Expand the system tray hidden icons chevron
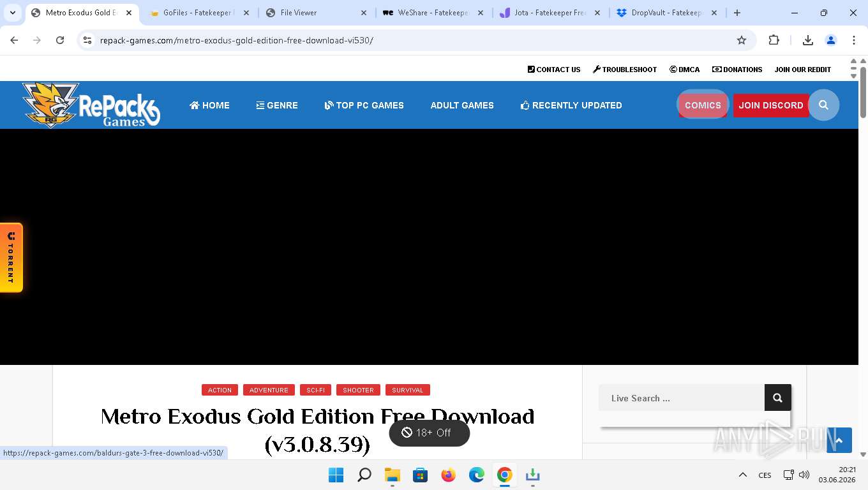The image size is (868, 490). 742,475
